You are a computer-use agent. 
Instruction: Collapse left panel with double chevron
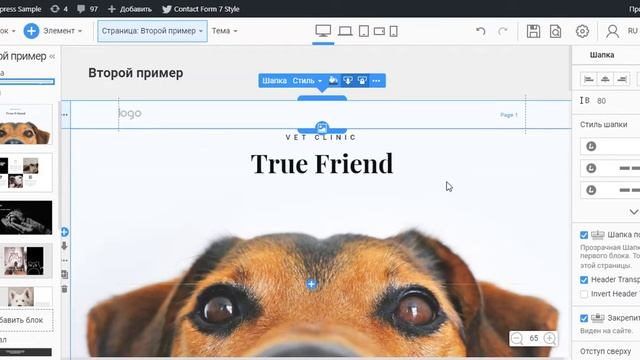(x=52, y=56)
